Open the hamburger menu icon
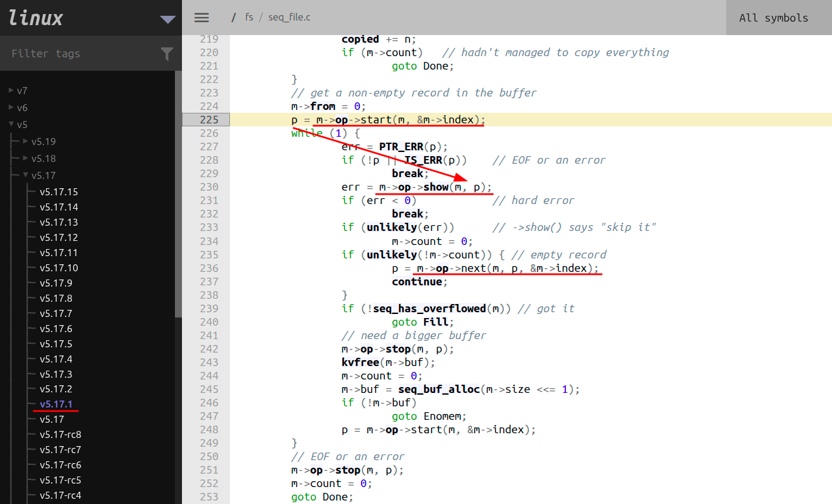Image resolution: width=832 pixels, height=504 pixels. point(201,18)
